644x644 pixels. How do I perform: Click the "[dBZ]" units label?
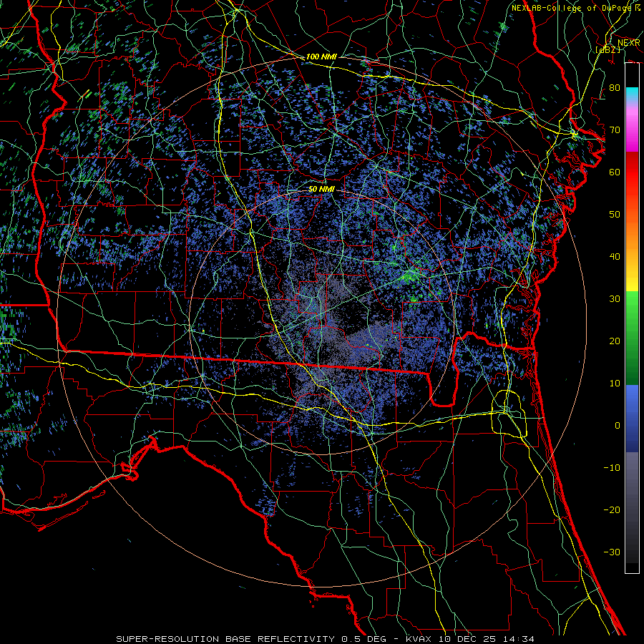point(608,49)
